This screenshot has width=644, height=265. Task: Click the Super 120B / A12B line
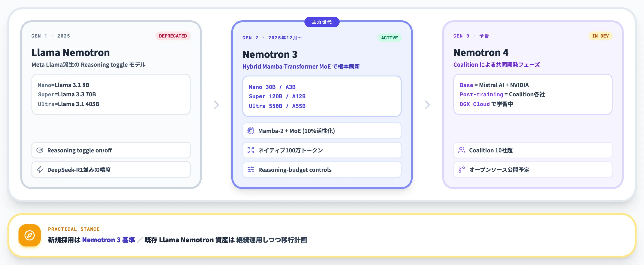tap(277, 96)
